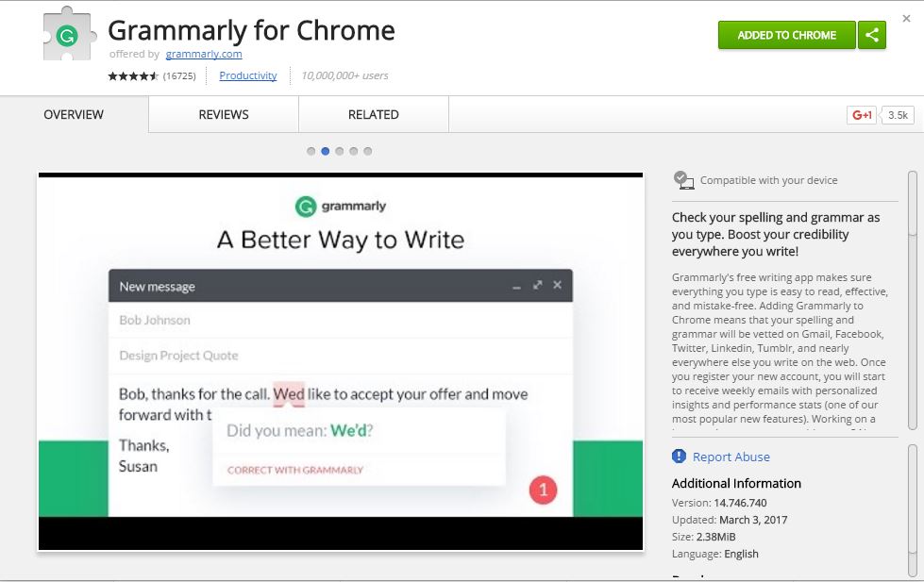The image size is (924, 582).
Task: Click the Additional Information scrollbar
Action: pos(913,509)
